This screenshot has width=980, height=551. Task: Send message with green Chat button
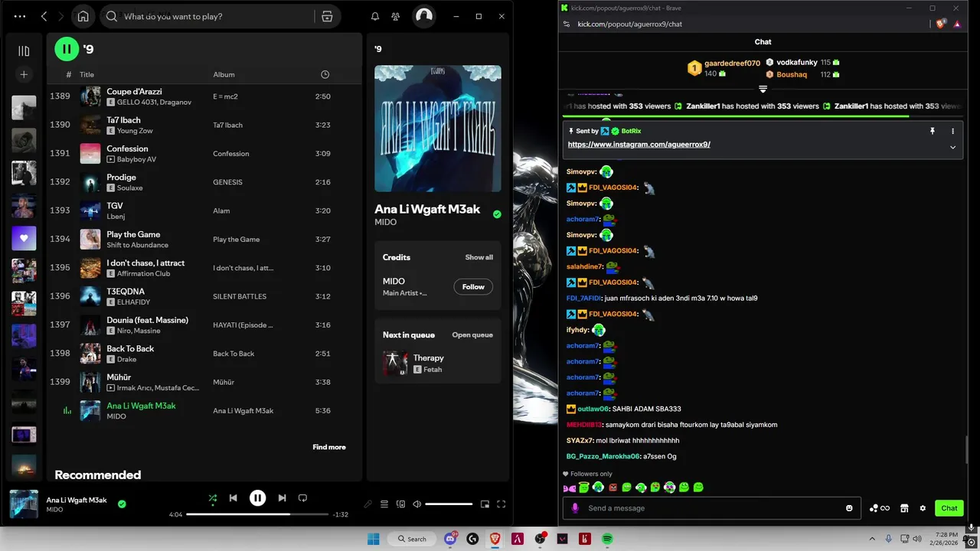point(949,508)
